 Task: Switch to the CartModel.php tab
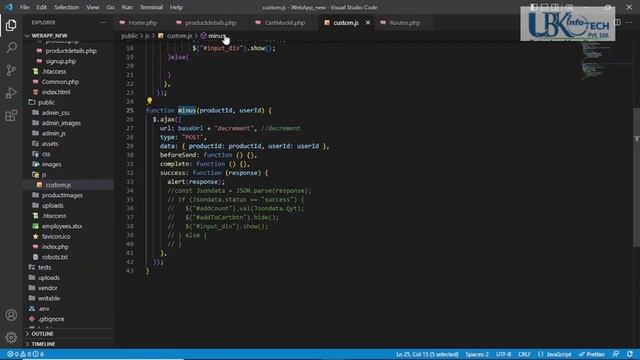pos(284,23)
